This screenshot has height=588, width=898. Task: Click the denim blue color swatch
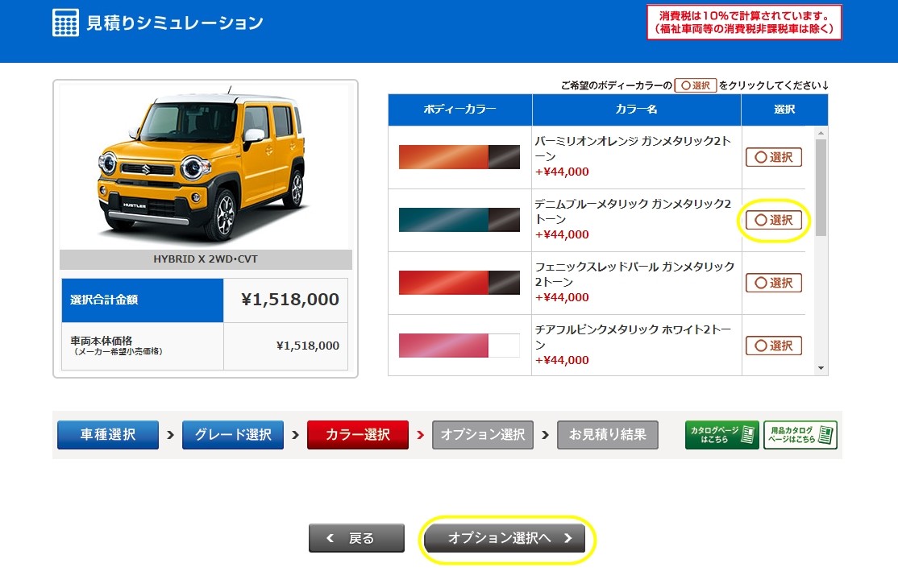coord(459,220)
